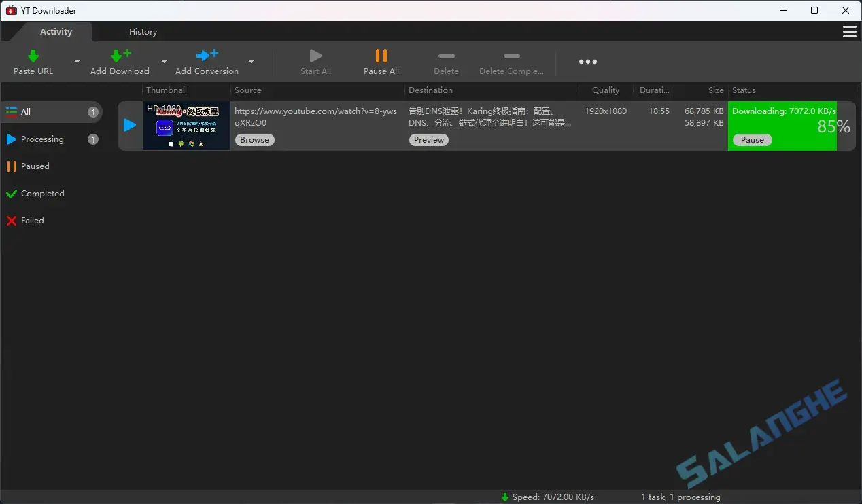Select the Failed filter in sidebar
The image size is (862, 504).
[x=31, y=220]
